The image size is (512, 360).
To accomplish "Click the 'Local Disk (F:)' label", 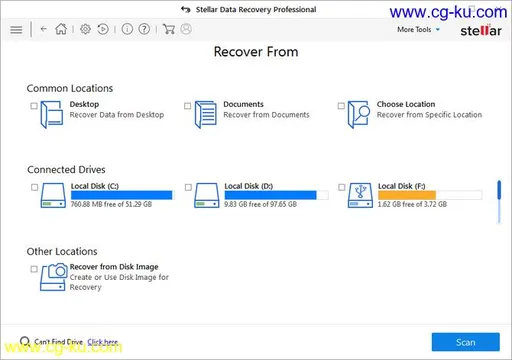I will coord(402,186).
